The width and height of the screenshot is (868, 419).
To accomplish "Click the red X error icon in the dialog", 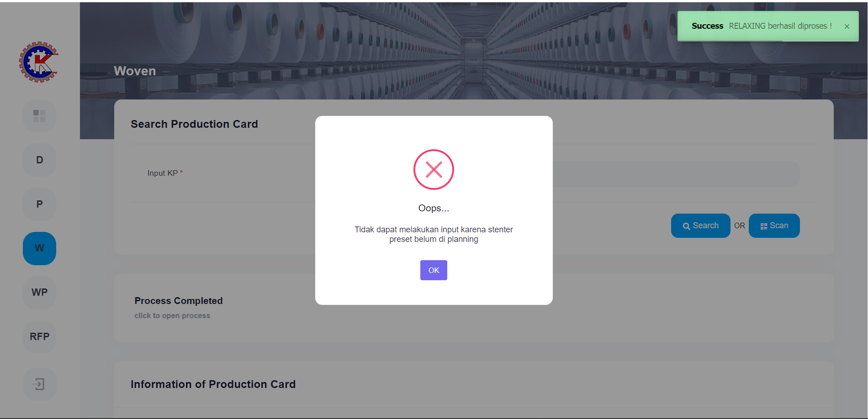I will coord(434,170).
